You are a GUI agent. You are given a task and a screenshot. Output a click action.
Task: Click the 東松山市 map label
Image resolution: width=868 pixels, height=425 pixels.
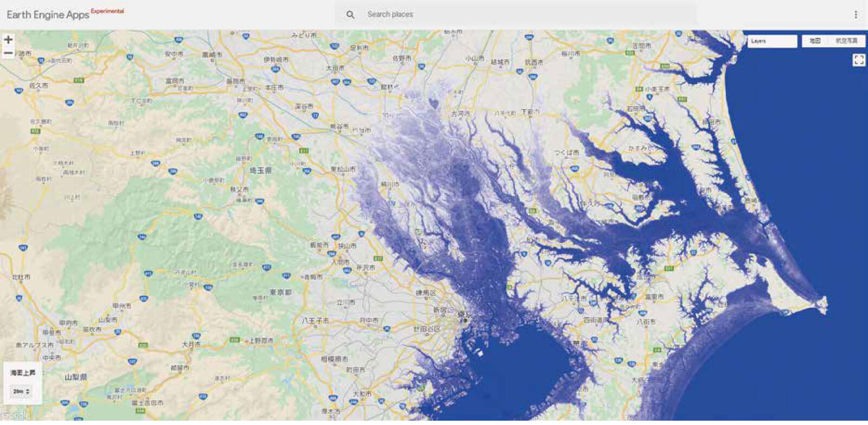tap(343, 169)
